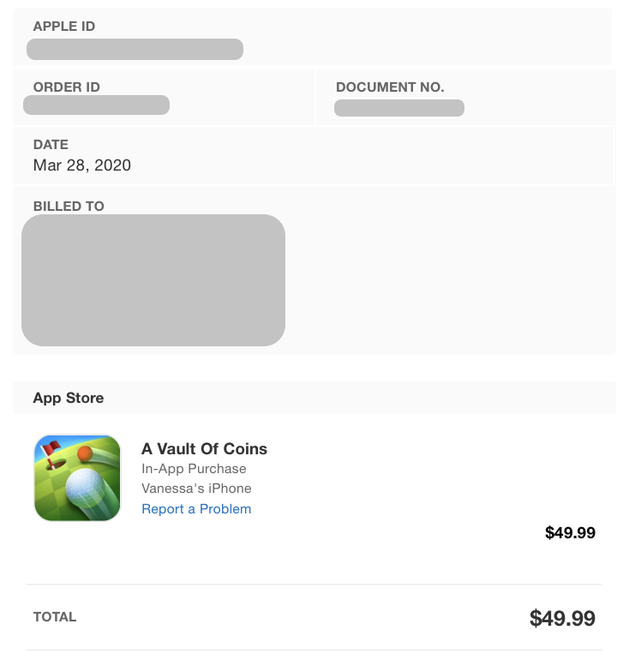Click the DATE heading
The height and width of the screenshot is (672, 623).
(51, 144)
